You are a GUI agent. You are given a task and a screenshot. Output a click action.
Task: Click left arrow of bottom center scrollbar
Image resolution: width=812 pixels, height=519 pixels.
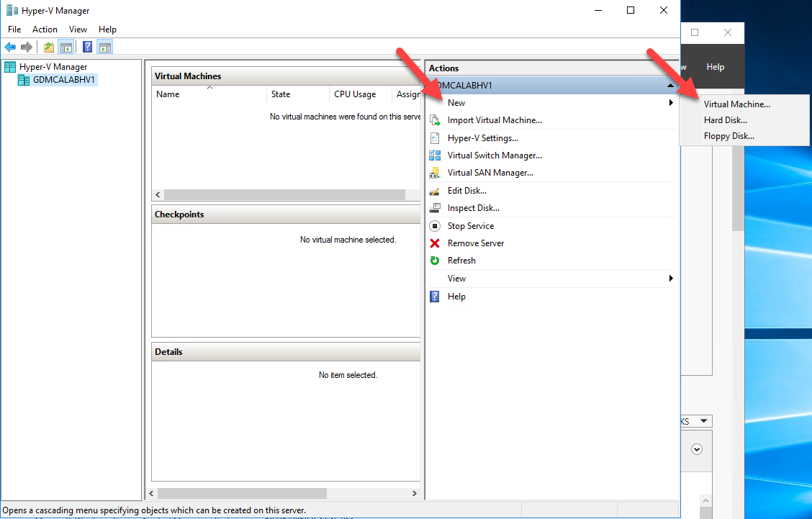151,493
